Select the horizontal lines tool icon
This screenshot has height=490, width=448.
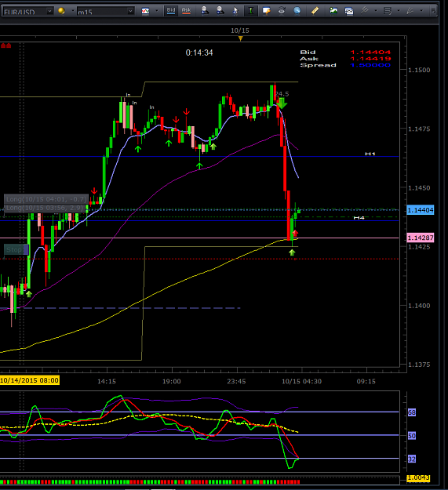(x=388, y=11)
